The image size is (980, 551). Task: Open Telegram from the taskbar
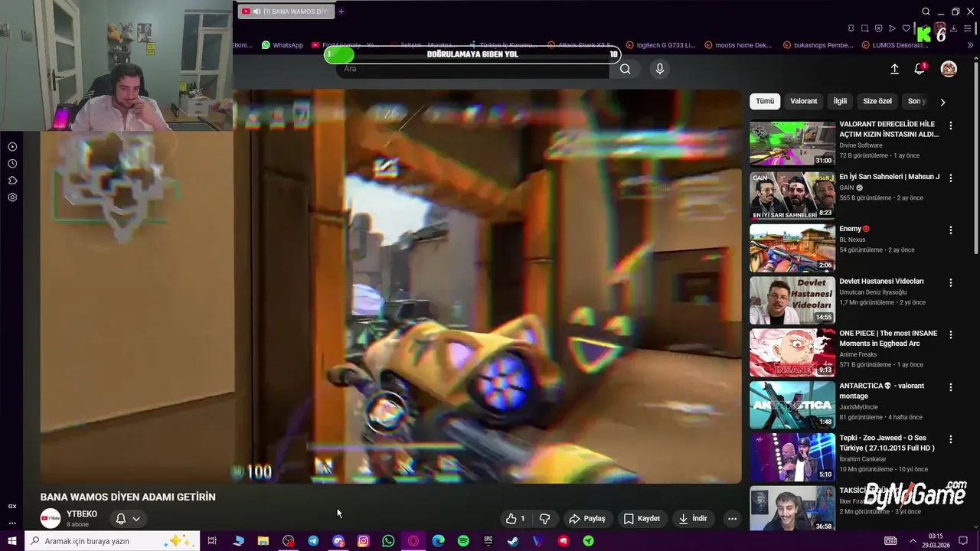tap(313, 541)
